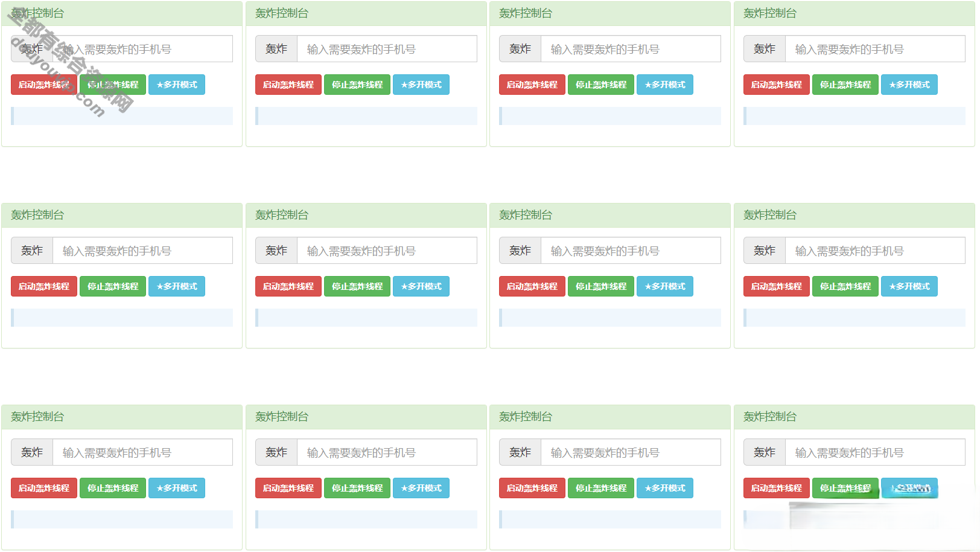Screen dimensions: 980x552
Task: Focus phone number input in row 1, column 3 panel
Action: click(631, 49)
